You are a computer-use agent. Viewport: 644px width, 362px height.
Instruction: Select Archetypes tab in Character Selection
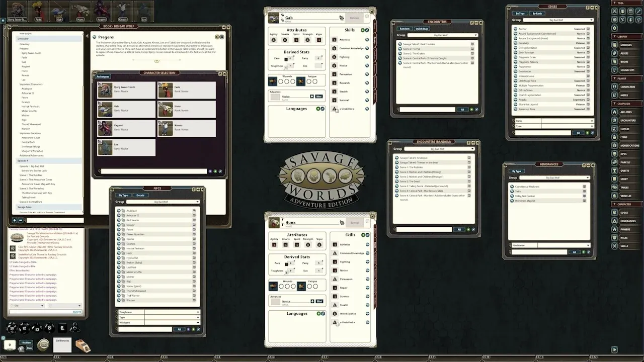coord(103,77)
